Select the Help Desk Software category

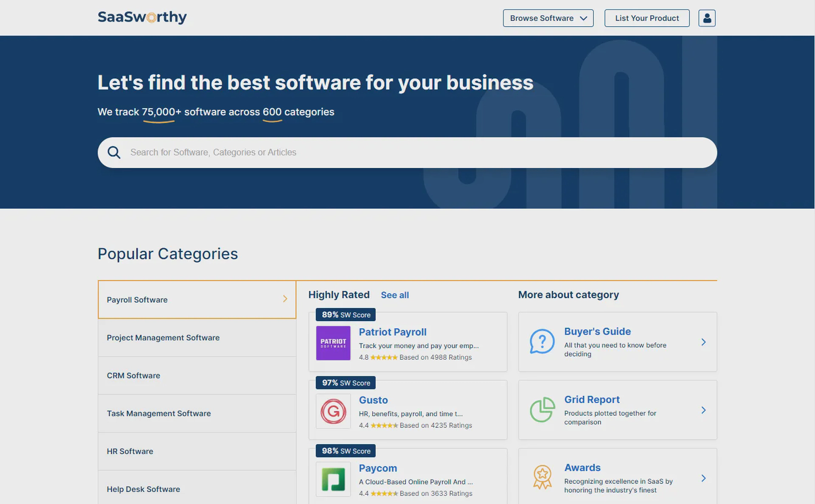(197, 488)
